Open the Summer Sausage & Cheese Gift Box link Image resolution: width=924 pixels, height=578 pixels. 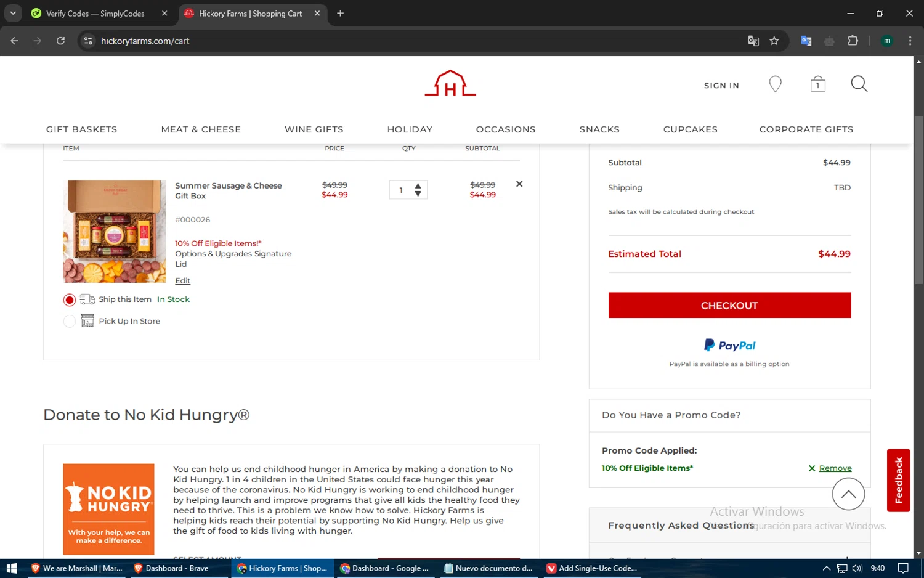click(229, 191)
